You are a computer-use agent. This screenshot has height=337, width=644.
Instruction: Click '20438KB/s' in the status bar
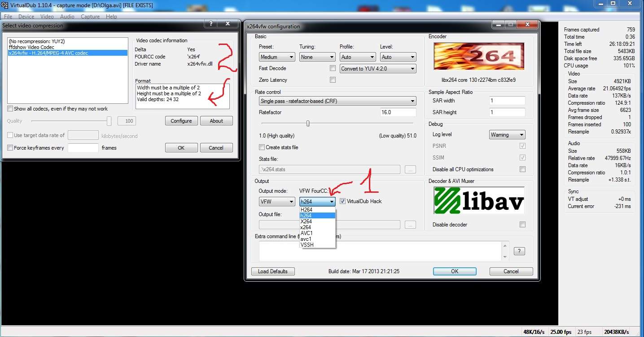coord(618,332)
